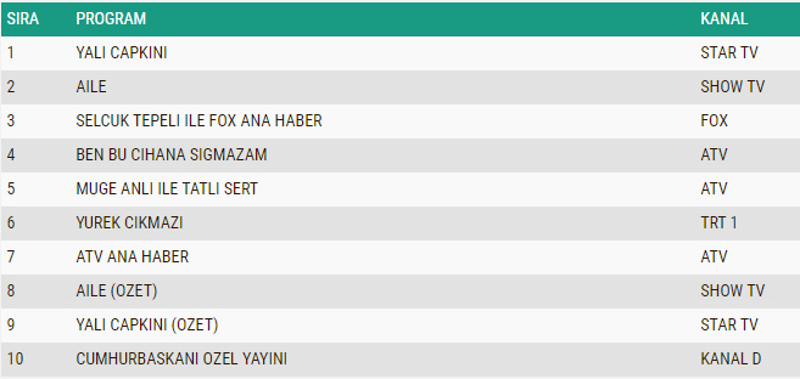This screenshot has width=800, height=379.
Task: Click ATV channel beside MUGE ANLI
Action: click(714, 189)
